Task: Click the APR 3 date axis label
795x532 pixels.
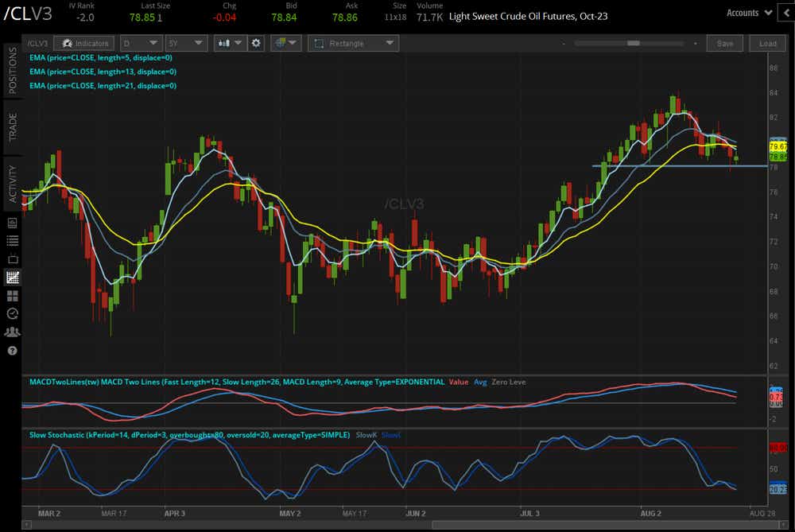Action: [x=174, y=513]
